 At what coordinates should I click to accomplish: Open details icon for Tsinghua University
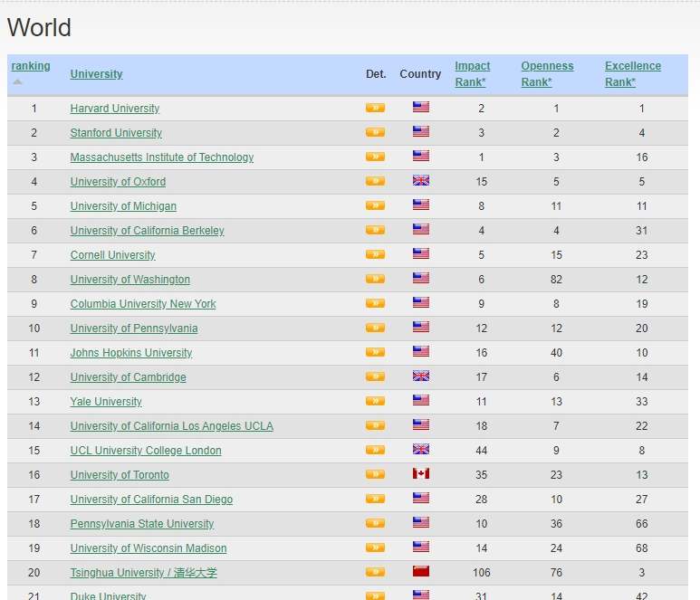pyautogui.click(x=375, y=572)
